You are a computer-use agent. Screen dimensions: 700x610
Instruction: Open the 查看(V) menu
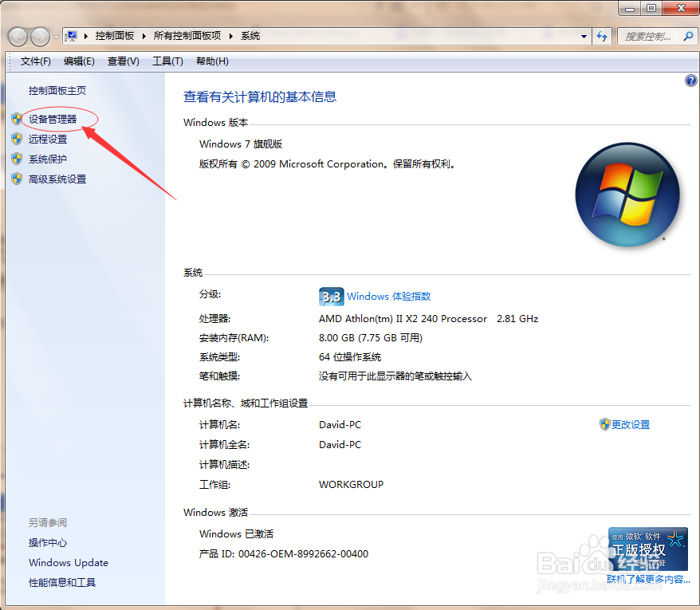(124, 61)
